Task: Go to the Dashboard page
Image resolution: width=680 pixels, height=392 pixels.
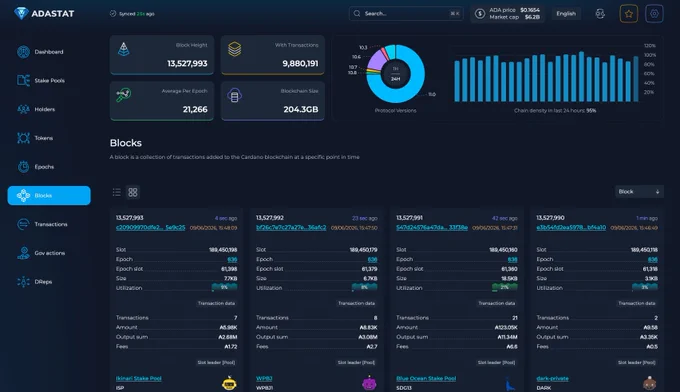Action: pyautogui.click(x=49, y=52)
